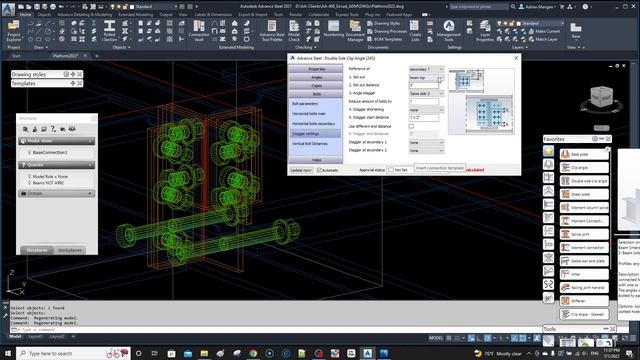Select Shear plate connection in Favorites

click(x=584, y=194)
